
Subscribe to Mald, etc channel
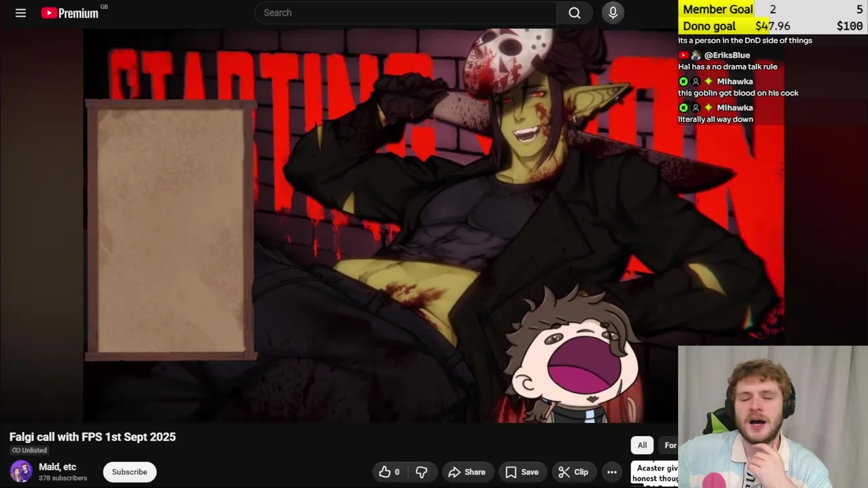[x=130, y=472]
